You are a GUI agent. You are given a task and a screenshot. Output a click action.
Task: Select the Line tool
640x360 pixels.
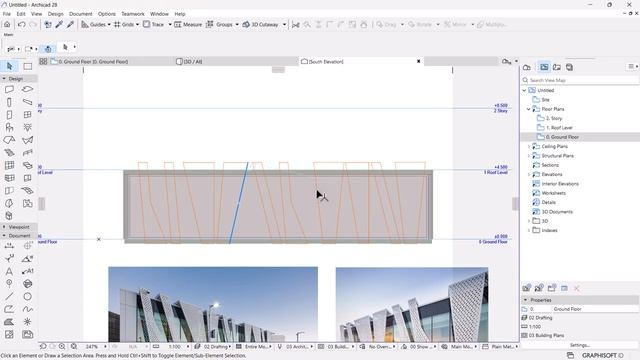(x=9, y=296)
